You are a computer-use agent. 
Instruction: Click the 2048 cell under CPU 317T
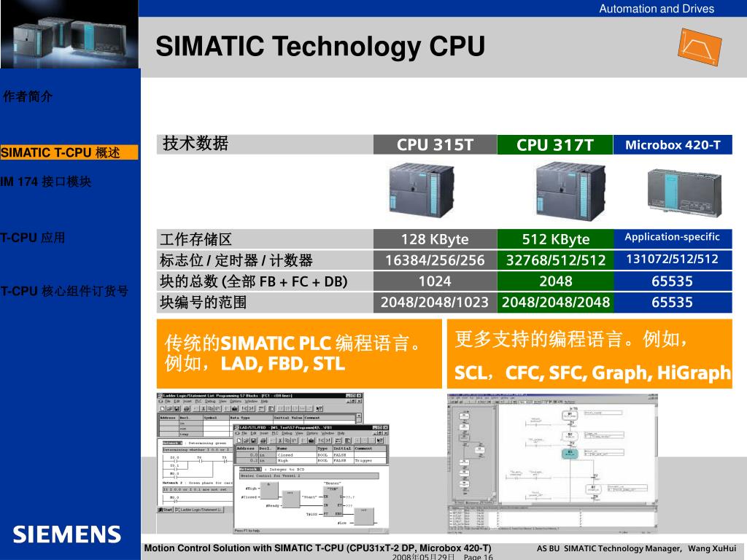point(555,281)
